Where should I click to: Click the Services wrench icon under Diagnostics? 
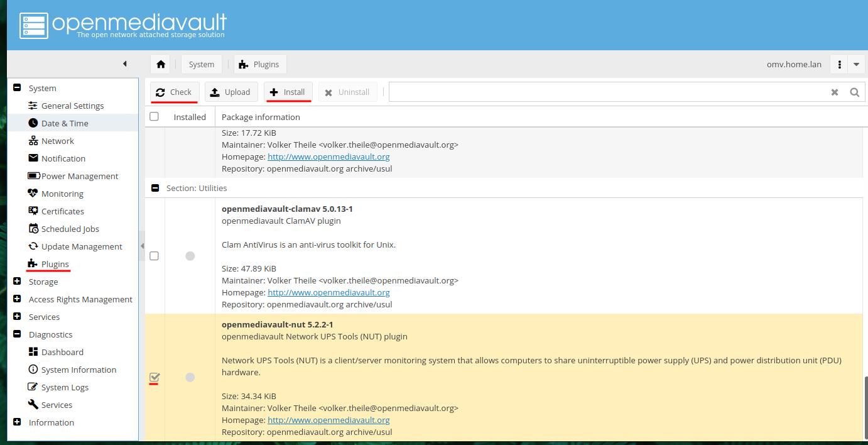point(33,405)
